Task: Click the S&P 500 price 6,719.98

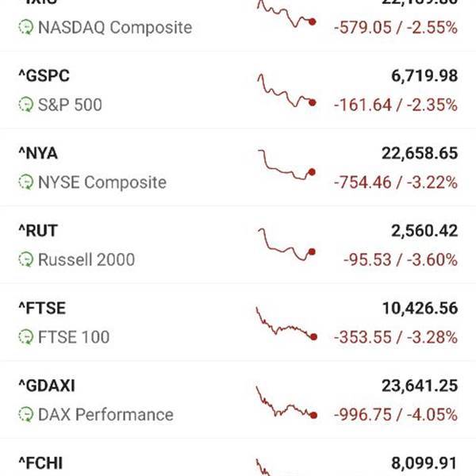Action: [420, 75]
